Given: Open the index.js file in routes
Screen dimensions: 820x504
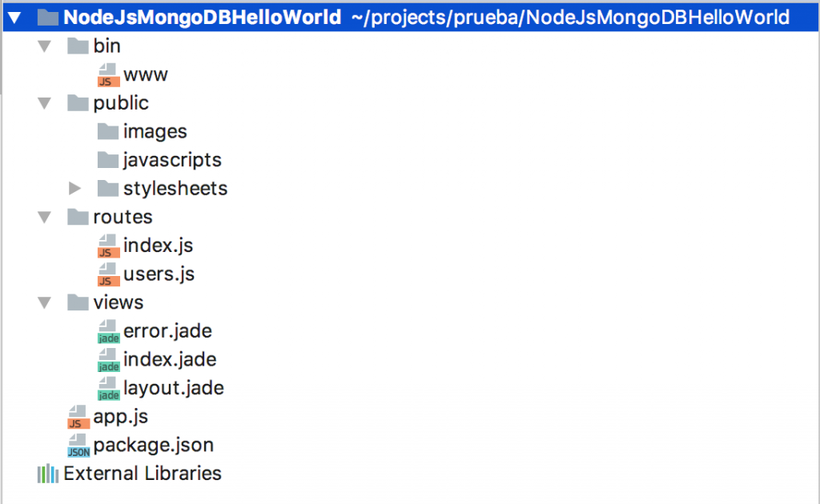Looking at the screenshot, I should (x=158, y=246).
